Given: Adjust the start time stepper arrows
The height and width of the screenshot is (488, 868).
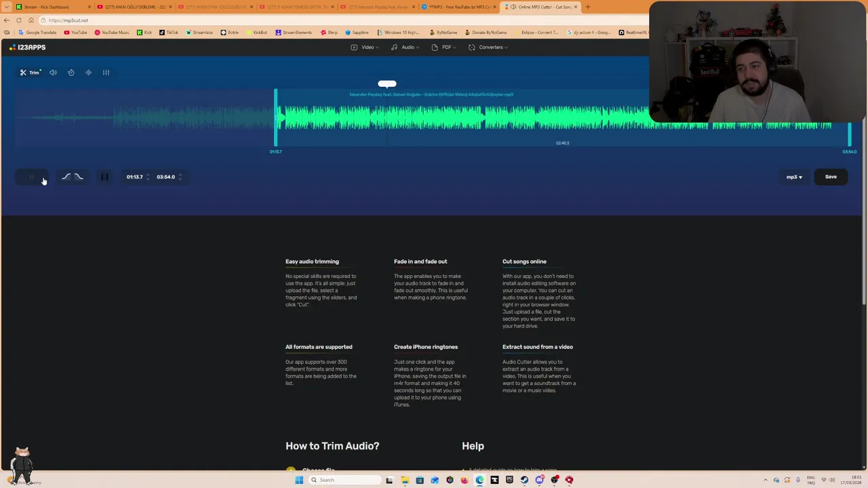Looking at the screenshot, I should pyautogui.click(x=148, y=177).
